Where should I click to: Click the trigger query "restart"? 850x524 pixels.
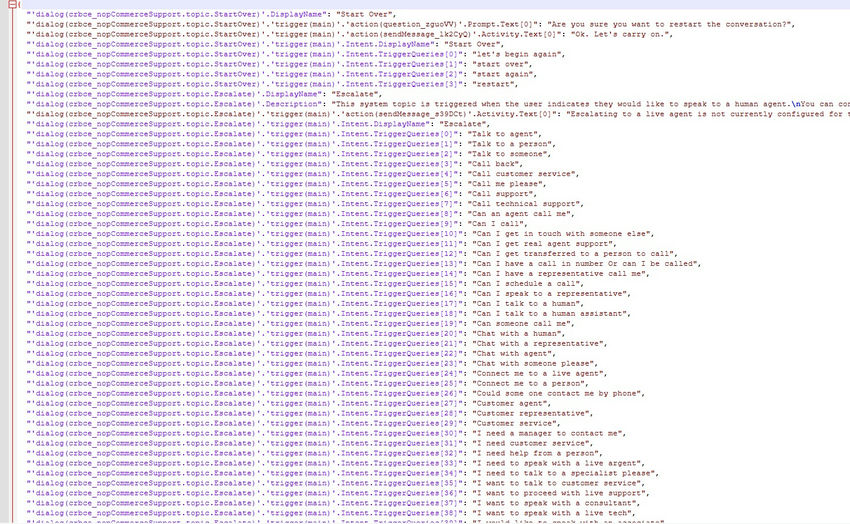click(494, 84)
